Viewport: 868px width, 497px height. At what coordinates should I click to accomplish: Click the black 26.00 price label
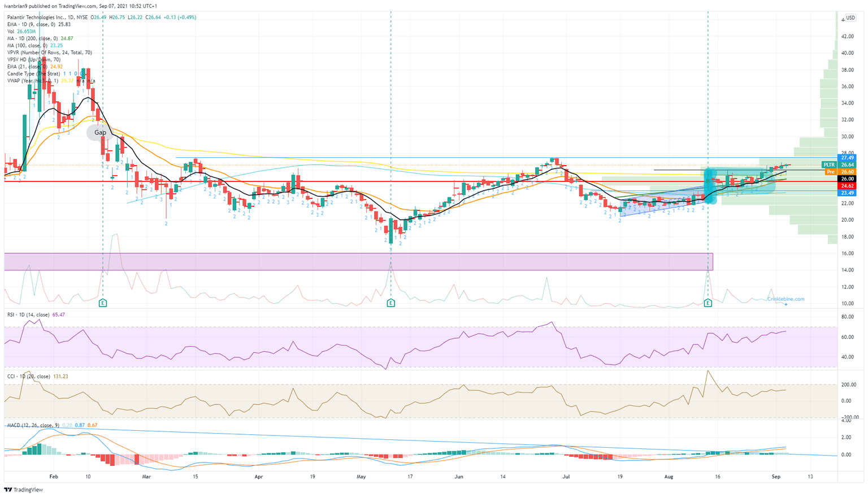[847, 179]
